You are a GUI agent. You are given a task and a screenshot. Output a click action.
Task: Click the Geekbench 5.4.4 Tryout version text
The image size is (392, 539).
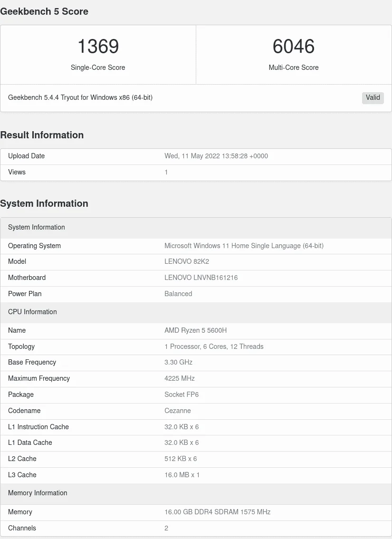coord(80,97)
